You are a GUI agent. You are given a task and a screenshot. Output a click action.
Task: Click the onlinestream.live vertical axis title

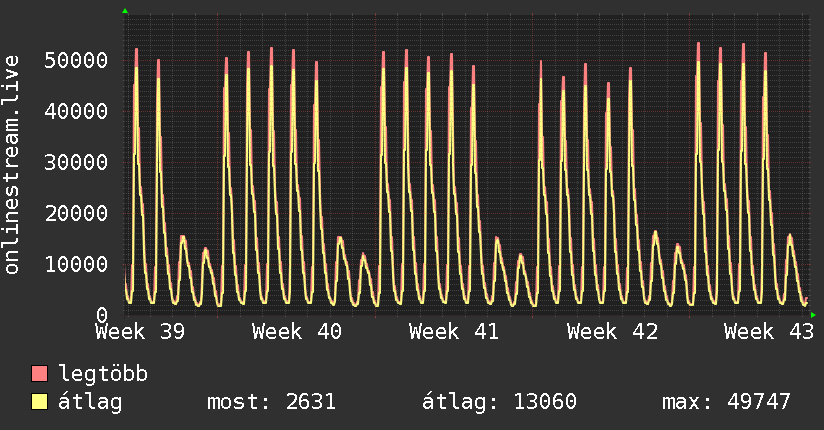[x=12, y=165]
